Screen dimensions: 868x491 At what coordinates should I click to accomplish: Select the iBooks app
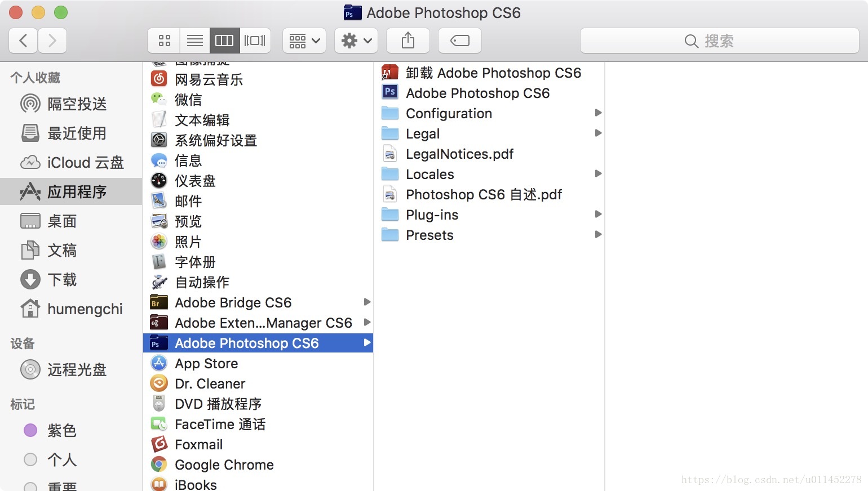pyautogui.click(x=258, y=484)
